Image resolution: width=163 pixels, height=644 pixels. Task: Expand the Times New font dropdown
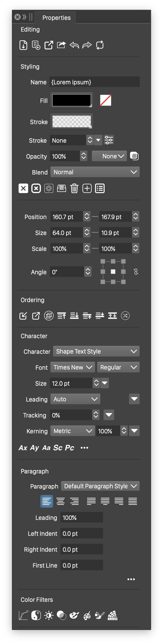click(73, 367)
